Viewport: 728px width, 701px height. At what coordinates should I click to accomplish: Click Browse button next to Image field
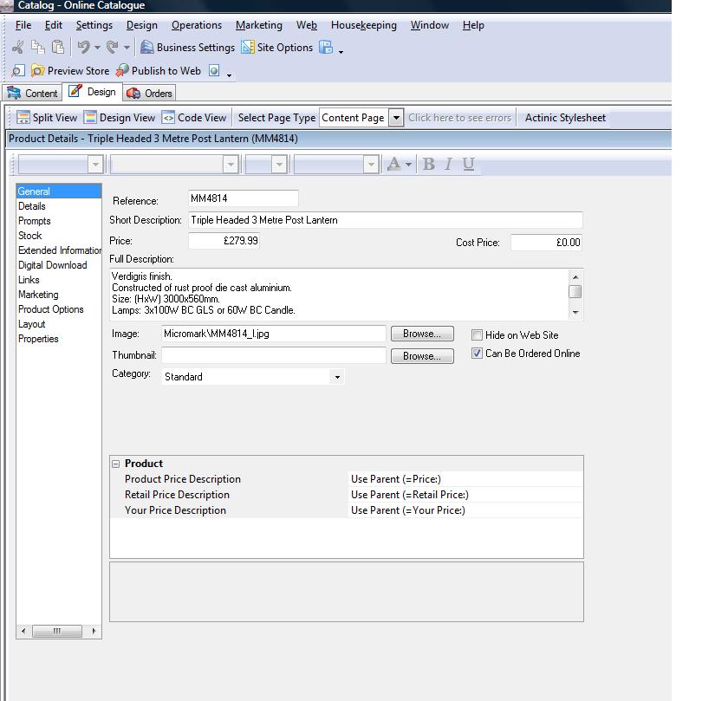coord(422,334)
